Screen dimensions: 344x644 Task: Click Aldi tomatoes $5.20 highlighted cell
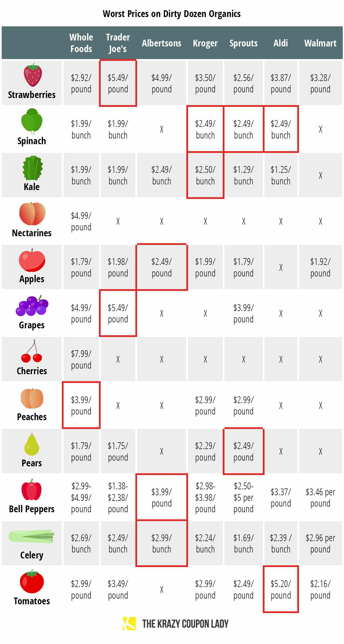tap(281, 589)
